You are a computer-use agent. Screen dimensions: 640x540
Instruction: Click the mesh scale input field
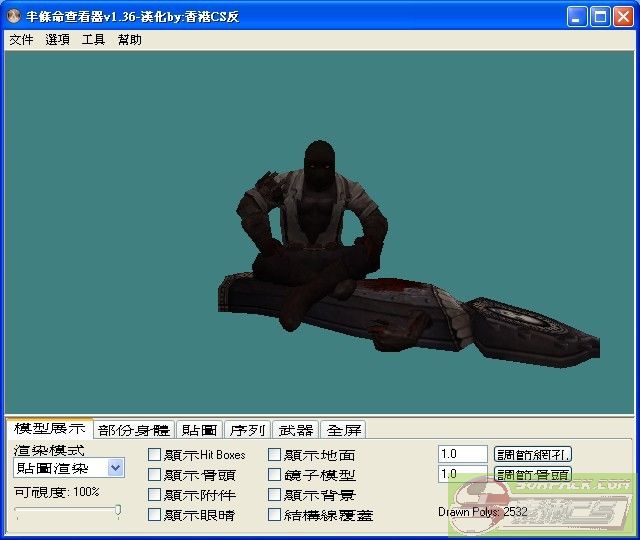[x=462, y=454]
